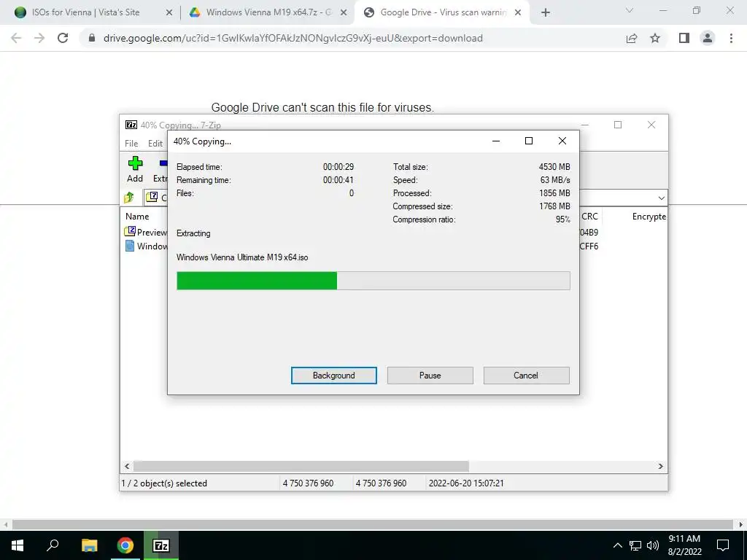Click 7-Zip scrollbar right arrow

[661, 466]
